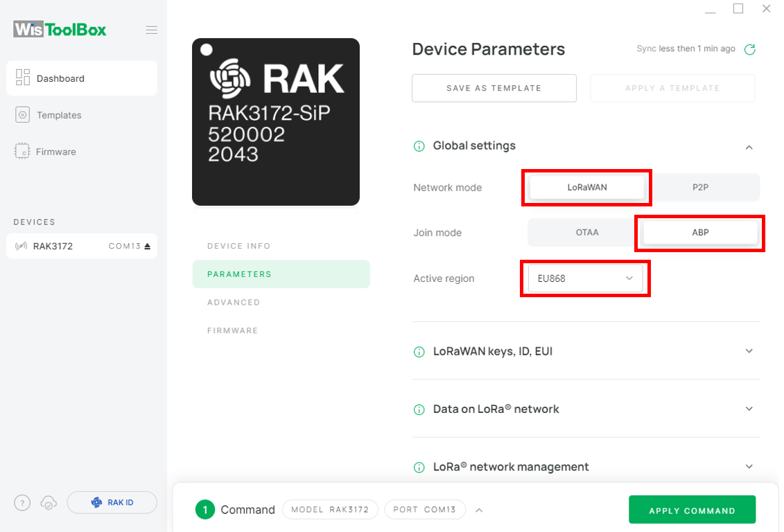The height and width of the screenshot is (532, 784).
Task: Click the cloud sync status icon
Action: click(x=49, y=502)
